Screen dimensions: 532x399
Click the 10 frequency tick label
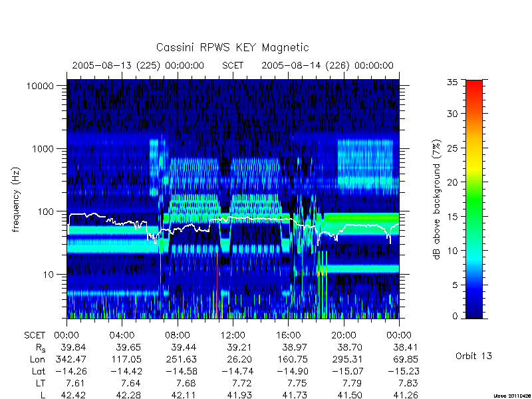(x=49, y=275)
